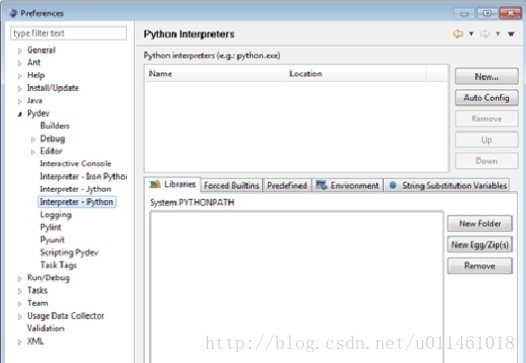Select Interpreter - Python tree item
The image size is (526, 363).
tap(77, 202)
